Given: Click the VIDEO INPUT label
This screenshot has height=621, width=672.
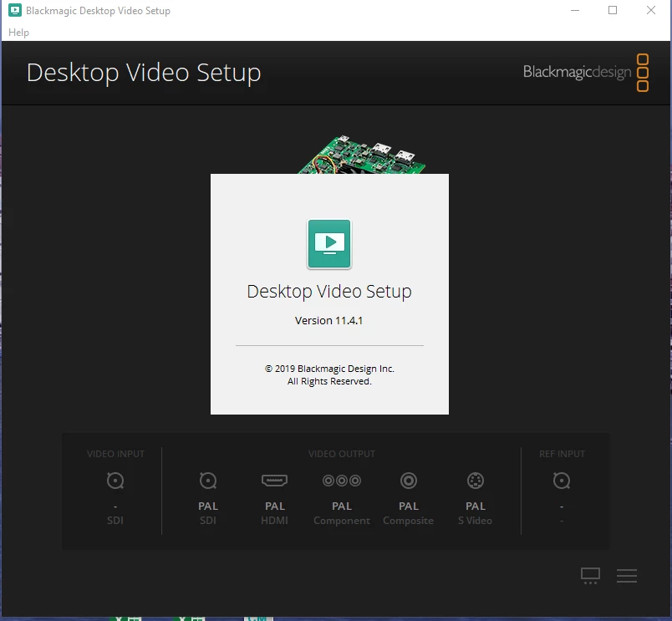Looking at the screenshot, I should click(x=115, y=454).
